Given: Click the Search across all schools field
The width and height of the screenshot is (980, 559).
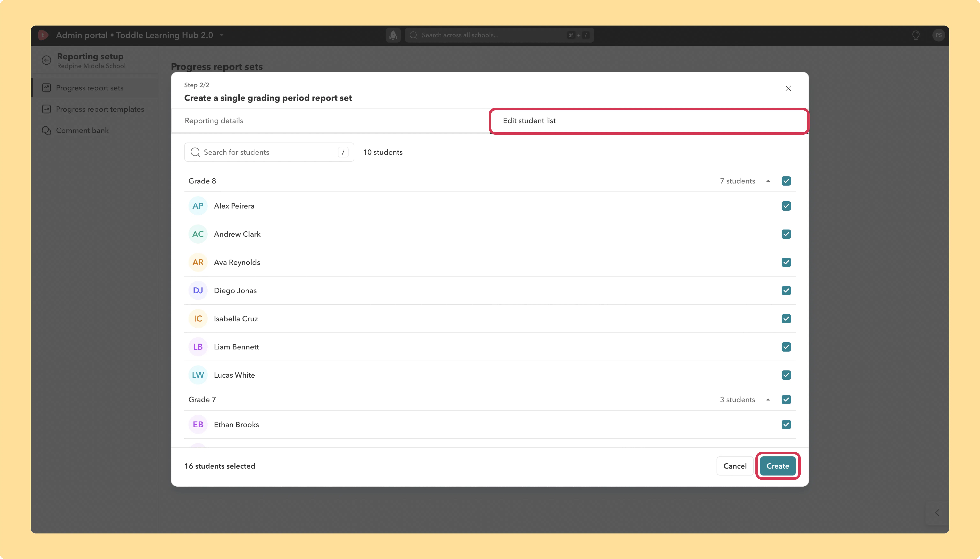Looking at the screenshot, I should click(499, 35).
